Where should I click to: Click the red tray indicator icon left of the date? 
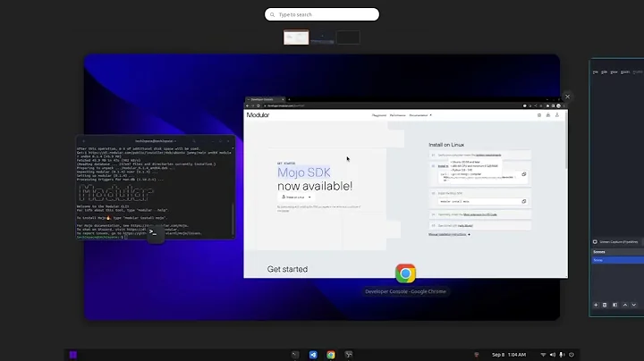coord(477,355)
